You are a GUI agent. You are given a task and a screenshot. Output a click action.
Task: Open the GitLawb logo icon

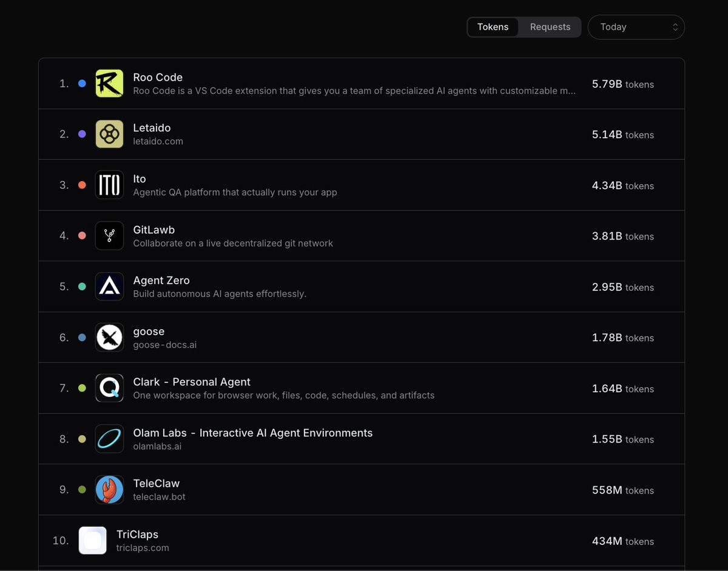point(109,235)
